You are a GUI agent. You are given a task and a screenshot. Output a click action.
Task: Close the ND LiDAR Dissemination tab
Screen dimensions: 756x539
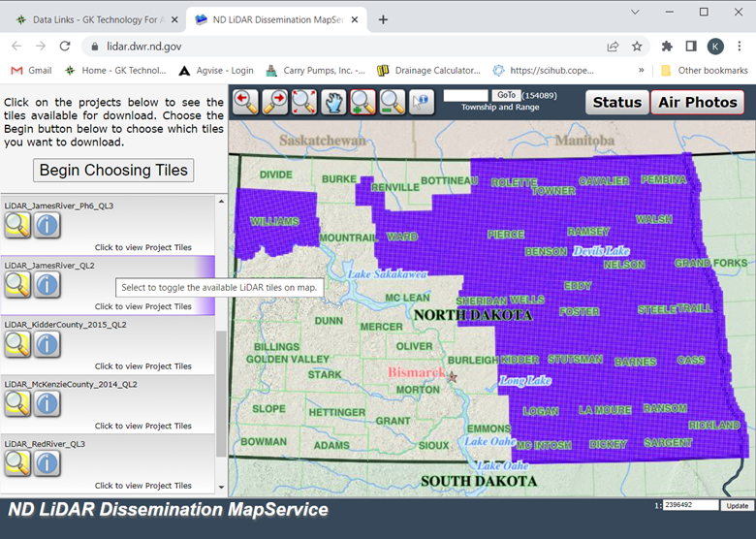[x=355, y=19]
